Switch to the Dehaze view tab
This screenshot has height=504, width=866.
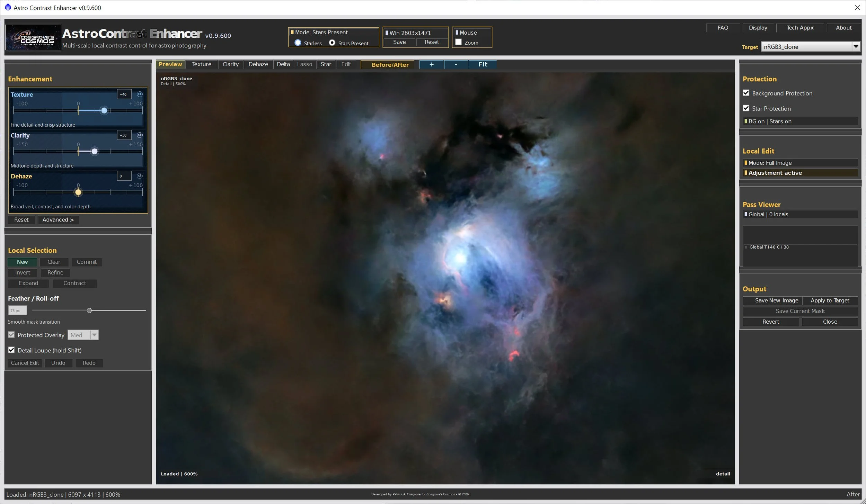click(258, 64)
